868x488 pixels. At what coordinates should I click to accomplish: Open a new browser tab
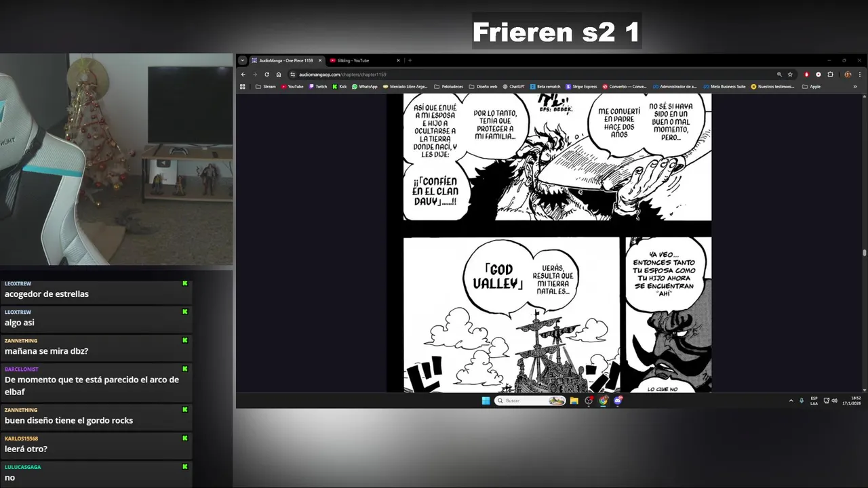(x=410, y=60)
